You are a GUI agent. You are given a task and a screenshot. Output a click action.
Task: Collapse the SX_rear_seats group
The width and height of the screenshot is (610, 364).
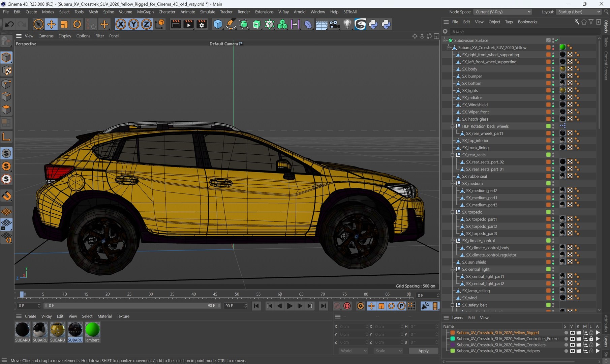453,155
